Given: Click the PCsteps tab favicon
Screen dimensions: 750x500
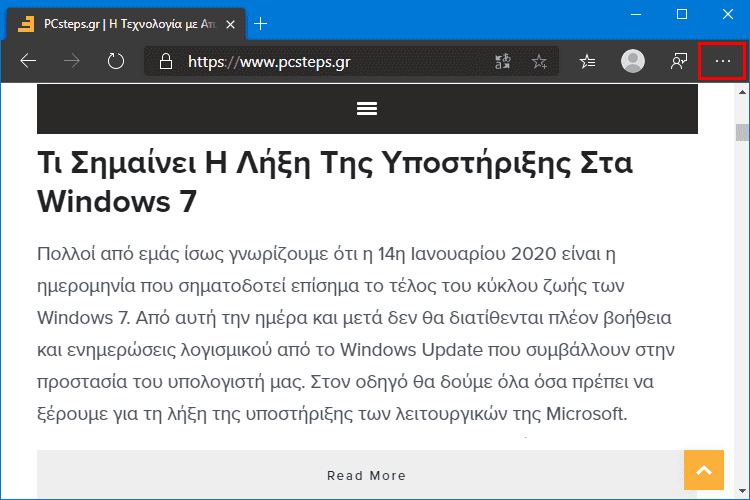Looking at the screenshot, I should 26,24.
